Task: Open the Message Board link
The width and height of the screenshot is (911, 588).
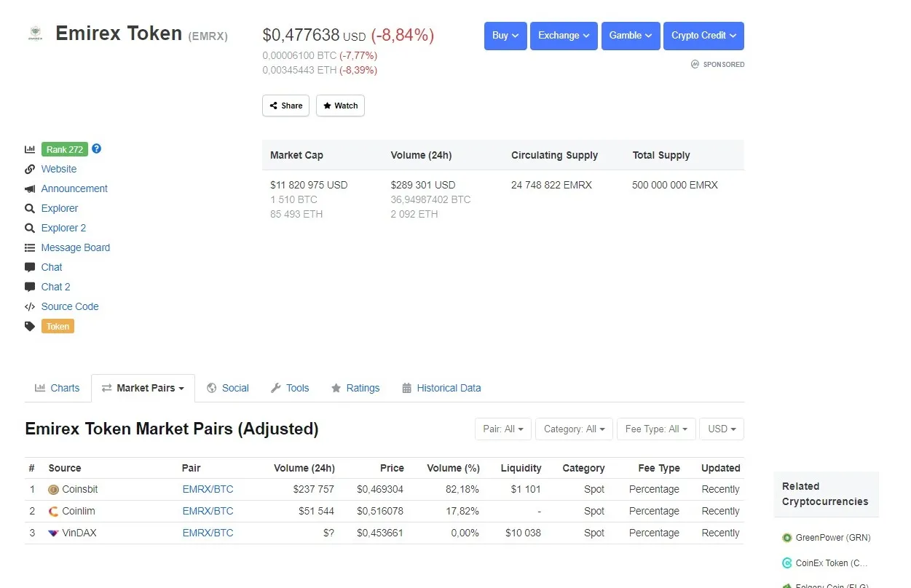Action: pyautogui.click(x=76, y=247)
